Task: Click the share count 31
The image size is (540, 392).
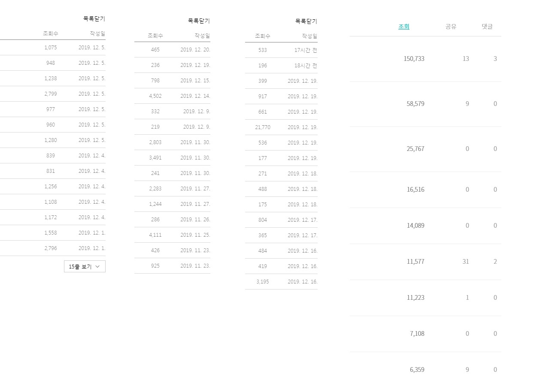Action: tap(466, 262)
